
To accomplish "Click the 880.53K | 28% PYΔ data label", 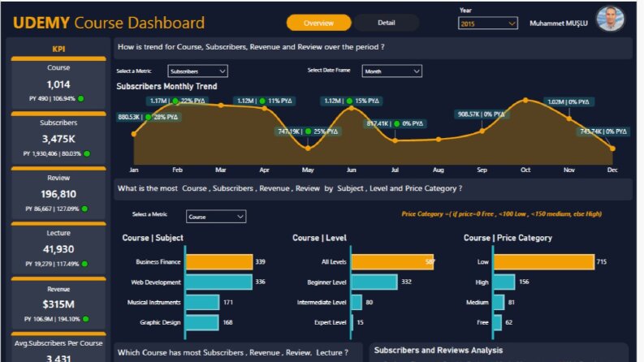I will point(149,117).
